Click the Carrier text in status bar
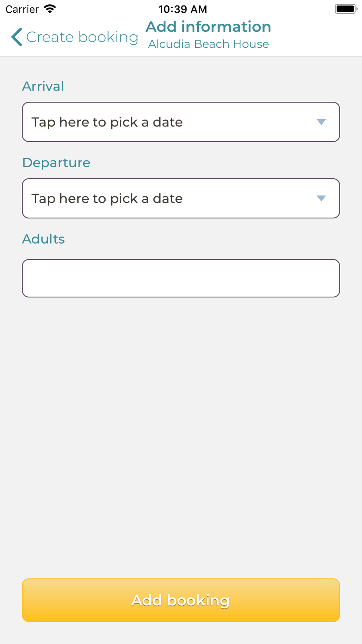The width and height of the screenshot is (362, 644). click(x=22, y=9)
